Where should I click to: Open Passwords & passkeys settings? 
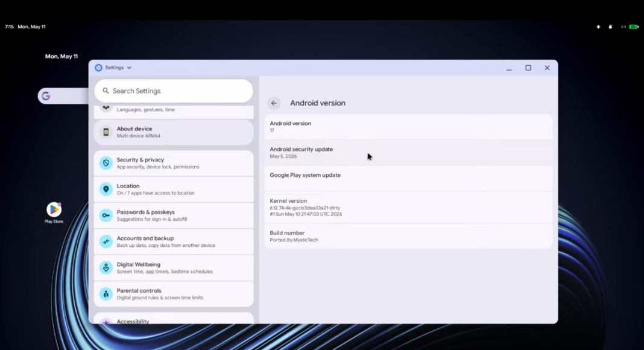coord(173,215)
